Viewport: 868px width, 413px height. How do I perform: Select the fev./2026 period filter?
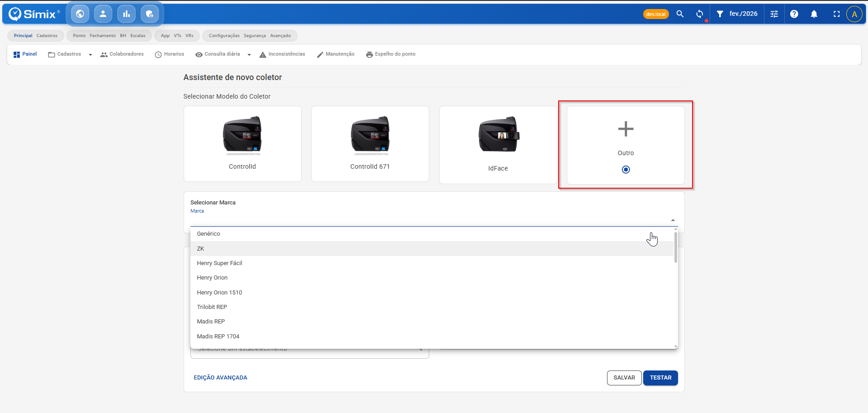point(743,14)
